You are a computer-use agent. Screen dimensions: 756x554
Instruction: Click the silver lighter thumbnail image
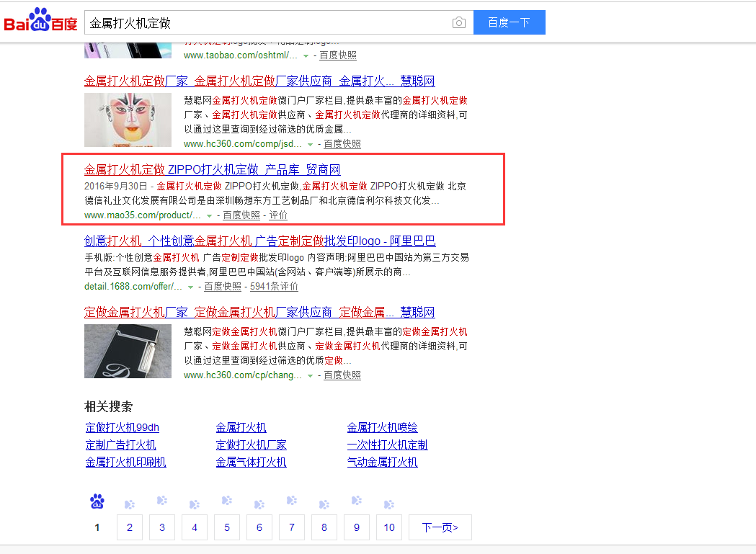[128, 351]
